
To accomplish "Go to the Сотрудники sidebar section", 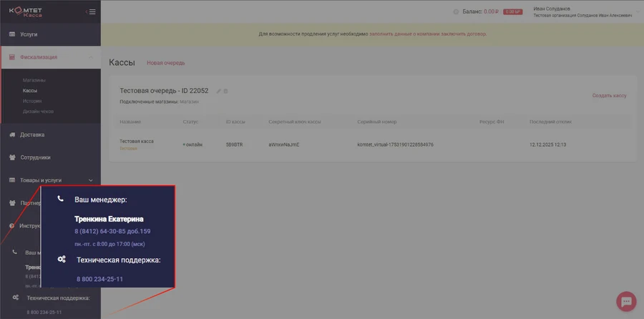I will click(36, 157).
